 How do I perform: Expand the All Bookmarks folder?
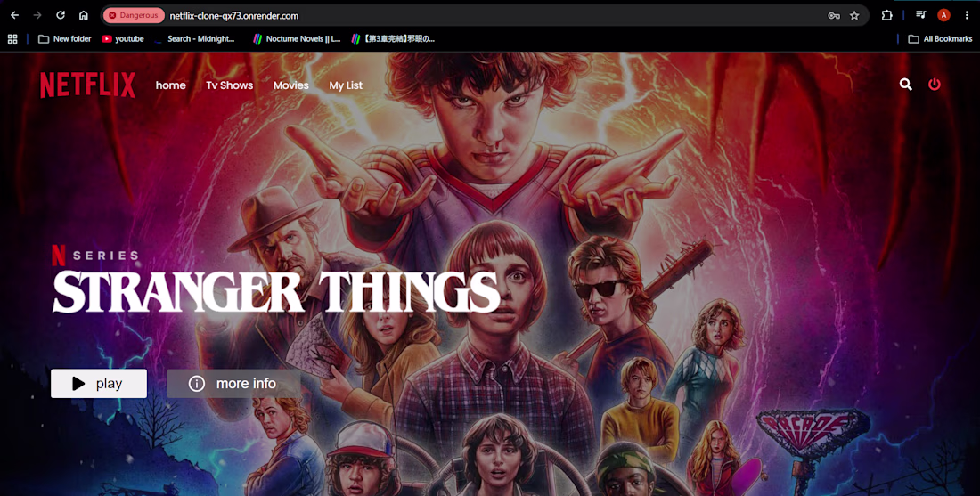tap(940, 38)
